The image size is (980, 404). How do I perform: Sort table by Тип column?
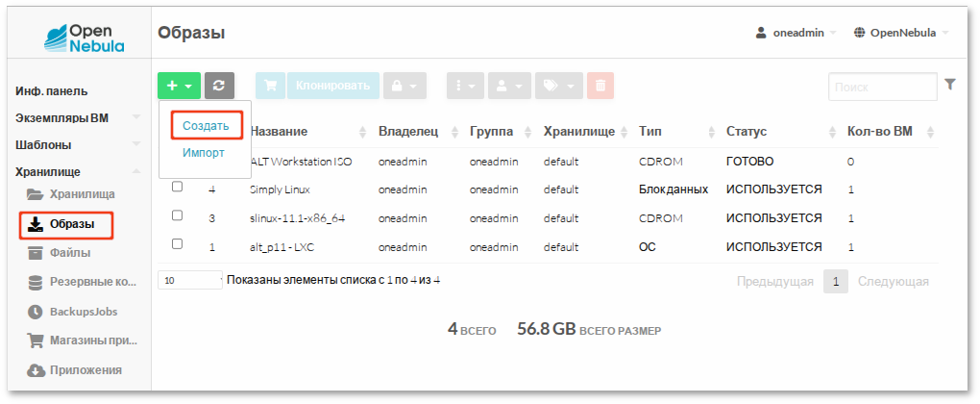(677, 132)
